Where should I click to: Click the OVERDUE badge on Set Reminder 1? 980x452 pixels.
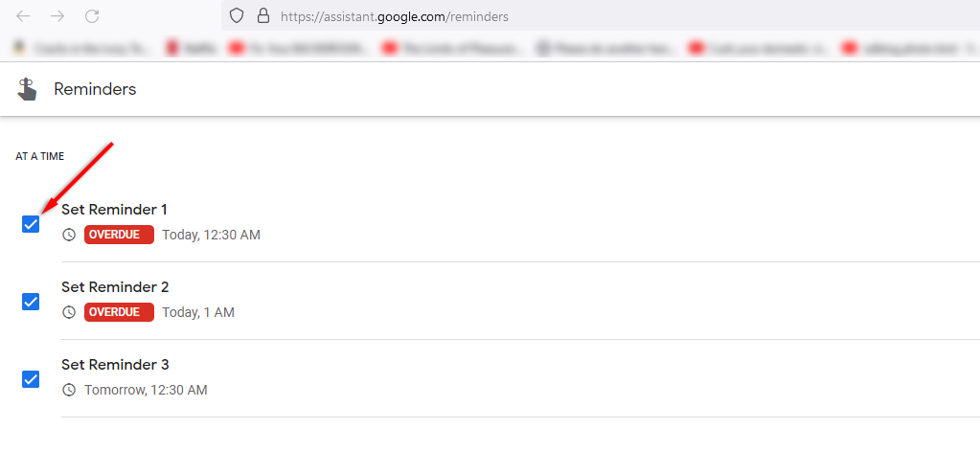[x=119, y=235]
